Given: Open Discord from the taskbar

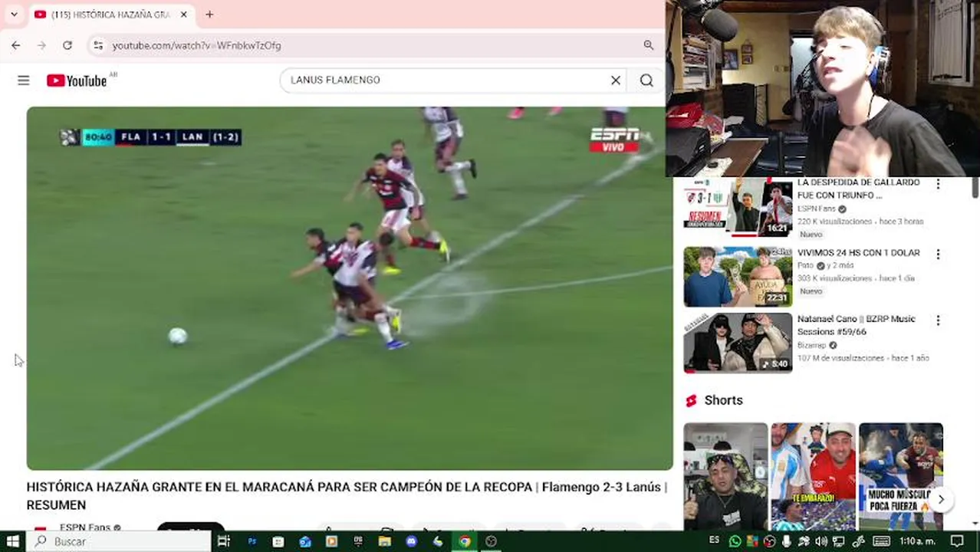Looking at the screenshot, I should click(x=411, y=541).
